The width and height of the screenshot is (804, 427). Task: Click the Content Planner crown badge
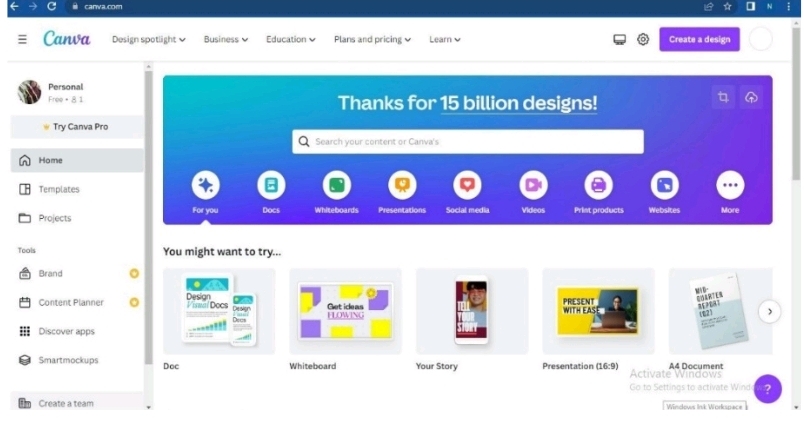134,302
